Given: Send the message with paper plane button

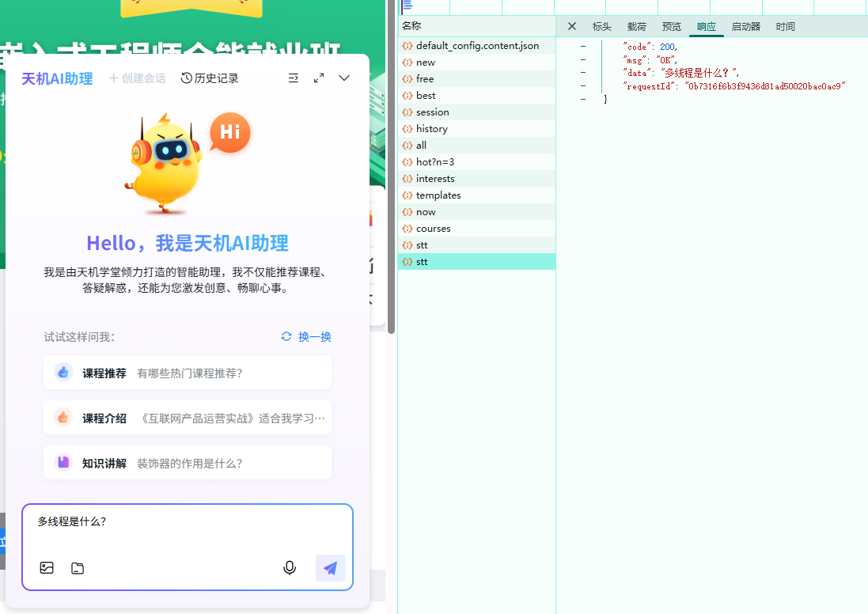Looking at the screenshot, I should click(x=331, y=568).
